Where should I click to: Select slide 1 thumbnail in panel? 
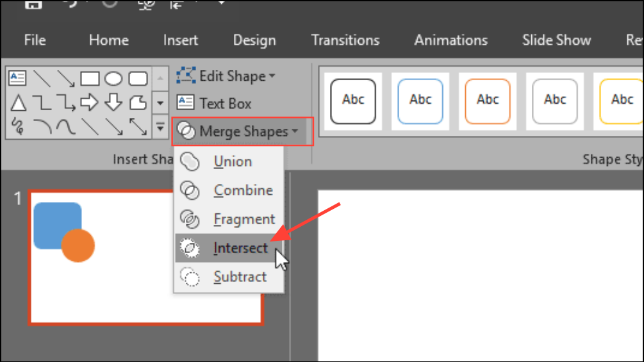point(146,258)
